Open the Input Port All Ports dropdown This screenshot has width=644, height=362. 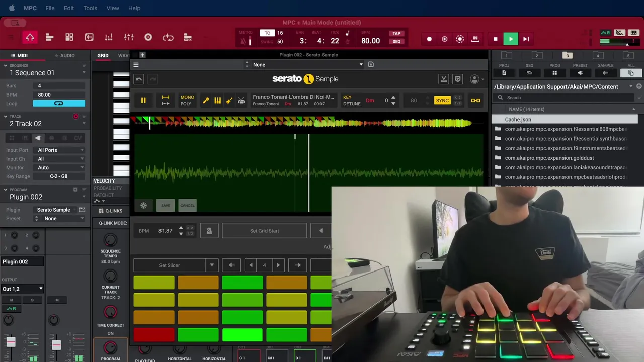click(x=59, y=150)
